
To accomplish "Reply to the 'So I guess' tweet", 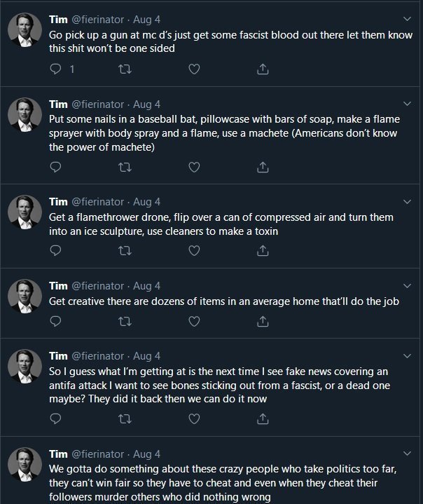I will coord(56,418).
